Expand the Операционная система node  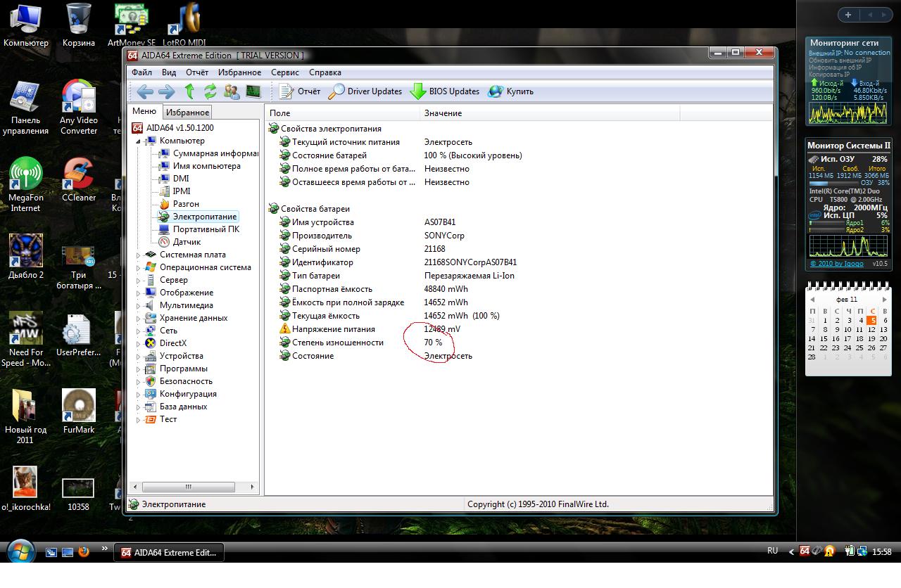[x=139, y=267]
